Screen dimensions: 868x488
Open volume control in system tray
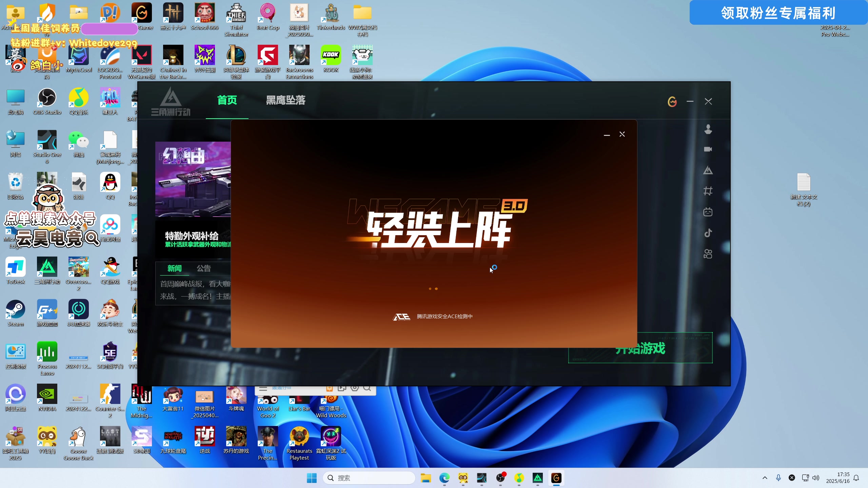point(816,478)
